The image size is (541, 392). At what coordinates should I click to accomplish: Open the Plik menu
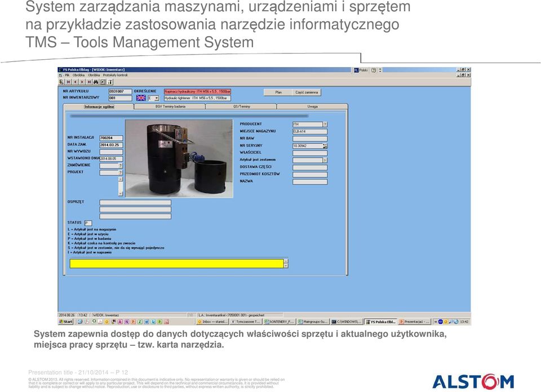(67, 75)
